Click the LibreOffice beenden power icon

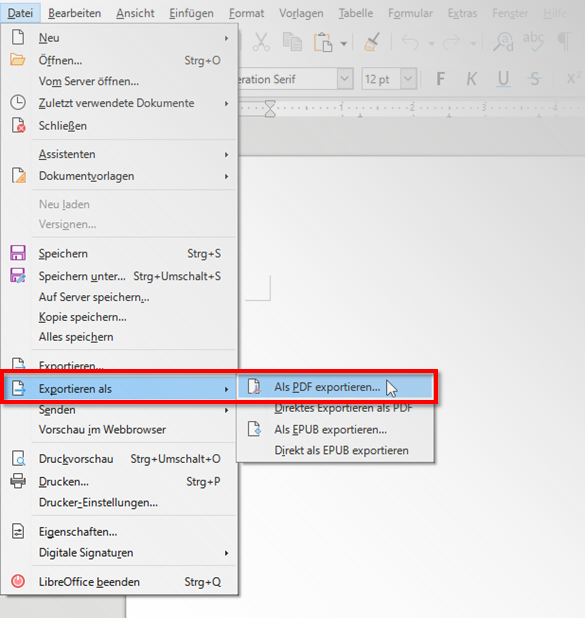pyautogui.click(x=18, y=581)
